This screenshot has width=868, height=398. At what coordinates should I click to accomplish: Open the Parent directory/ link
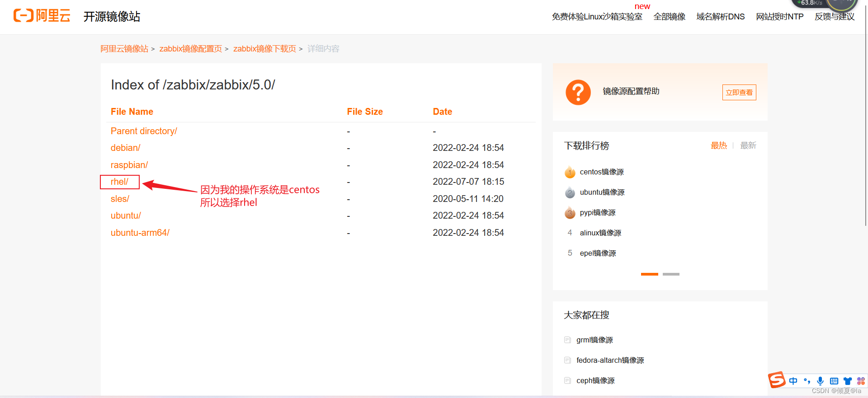coord(144,131)
